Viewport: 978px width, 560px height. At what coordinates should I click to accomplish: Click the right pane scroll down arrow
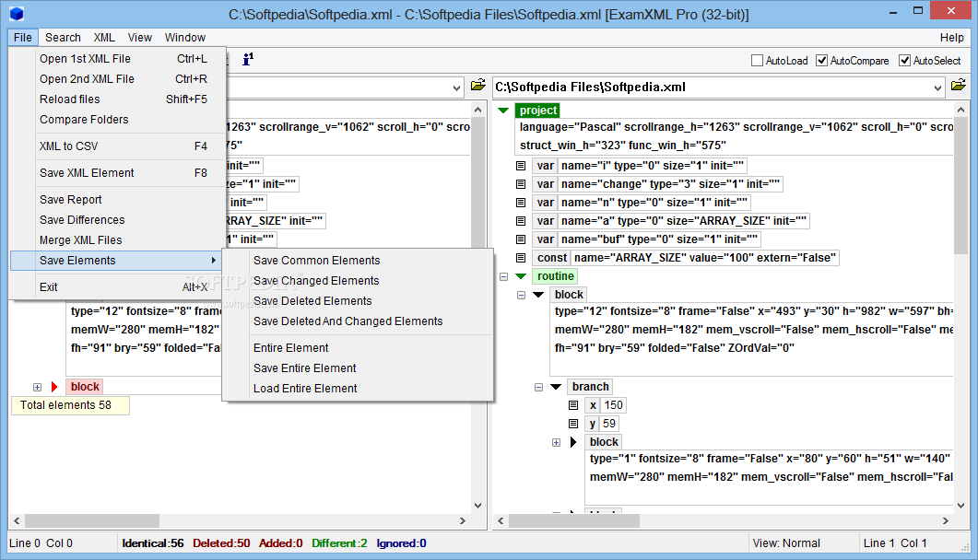(960, 506)
